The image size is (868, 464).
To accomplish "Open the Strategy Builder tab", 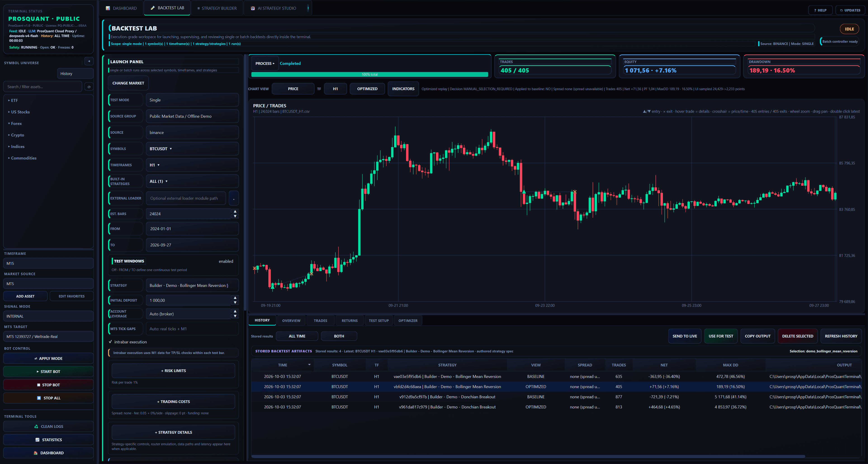I will tap(217, 8).
